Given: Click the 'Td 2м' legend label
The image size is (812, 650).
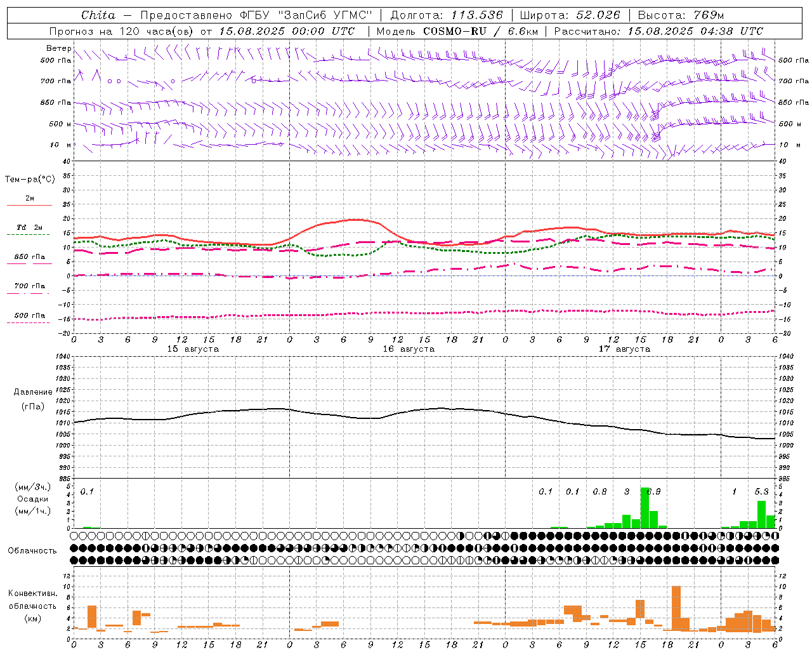Looking at the screenshot, I should pos(29,227).
